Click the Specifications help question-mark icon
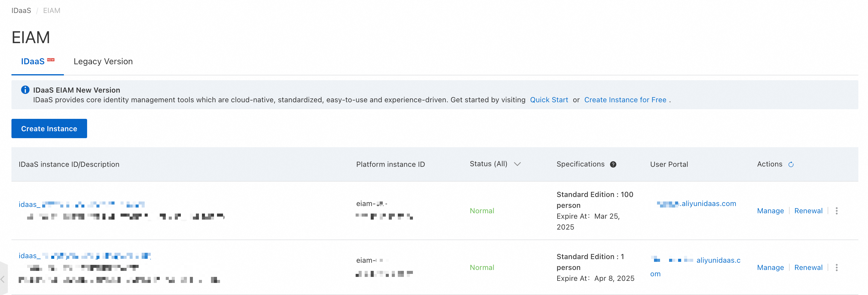 (x=613, y=164)
